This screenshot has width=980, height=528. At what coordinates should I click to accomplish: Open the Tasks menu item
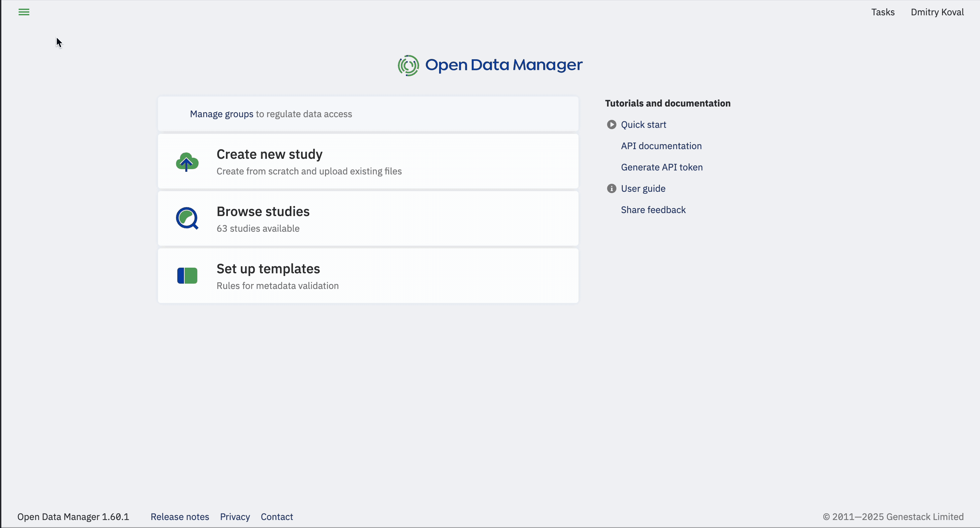(883, 12)
